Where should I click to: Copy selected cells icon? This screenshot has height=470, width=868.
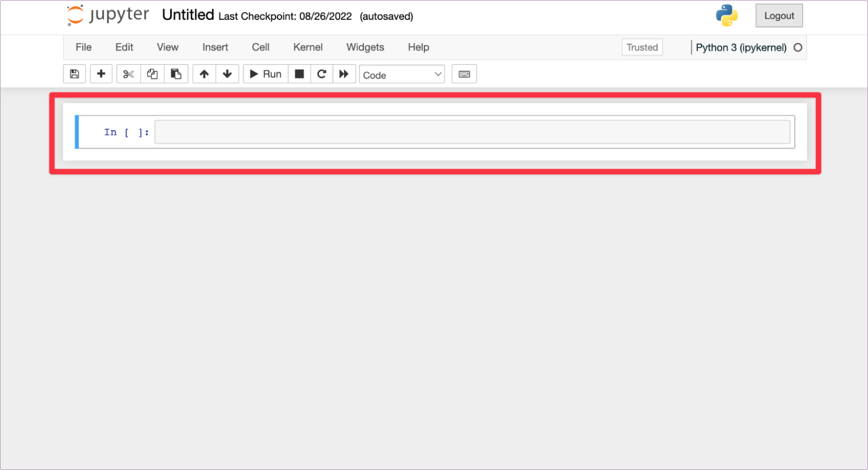point(152,74)
